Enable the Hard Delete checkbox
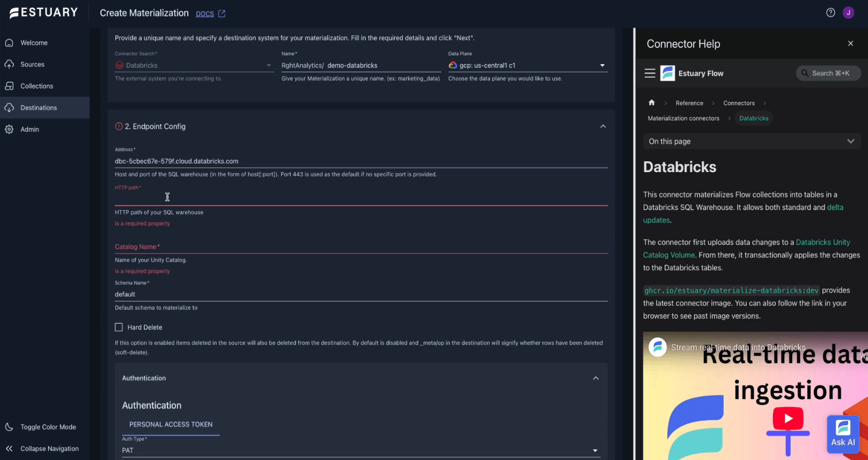The width and height of the screenshot is (868, 460). [x=119, y=327]
